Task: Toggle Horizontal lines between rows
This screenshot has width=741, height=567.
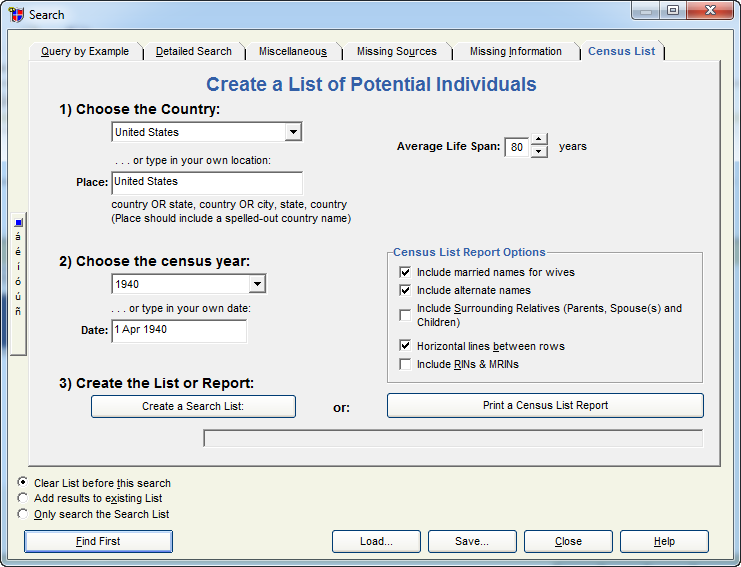Action: coord(405,346)
